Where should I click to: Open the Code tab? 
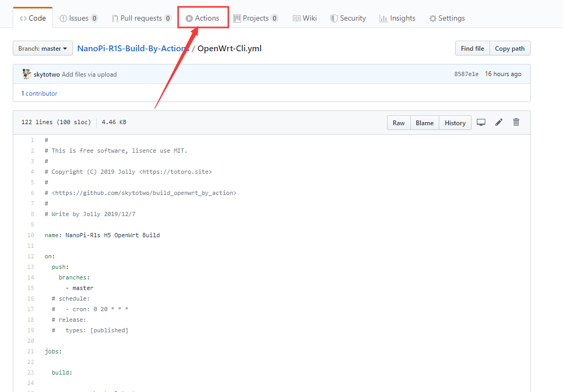pos(33,18)
